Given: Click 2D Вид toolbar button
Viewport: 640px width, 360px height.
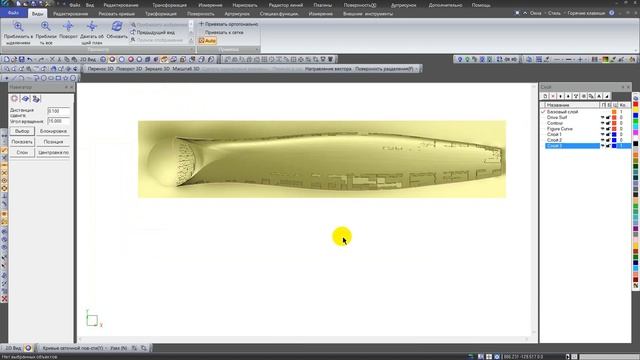Looking at the screenshot, I should pyautogui.click(x=88, y=60).
